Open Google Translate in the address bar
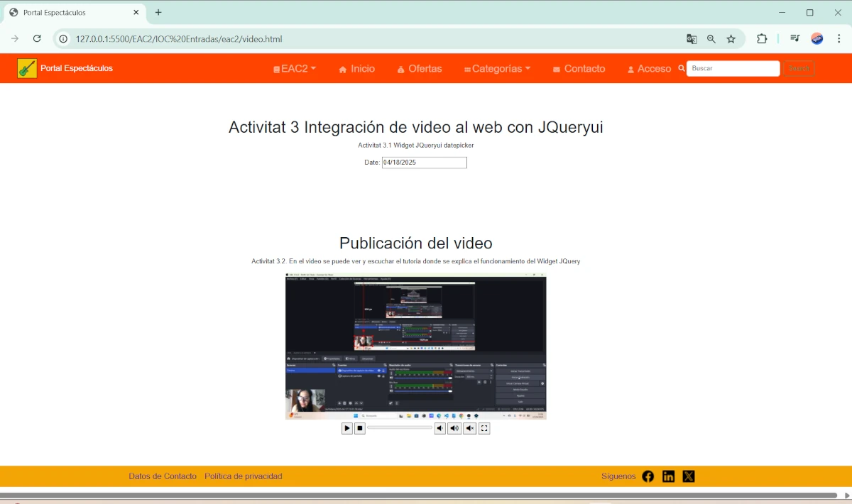852x504 pixels. pos(692,39)
